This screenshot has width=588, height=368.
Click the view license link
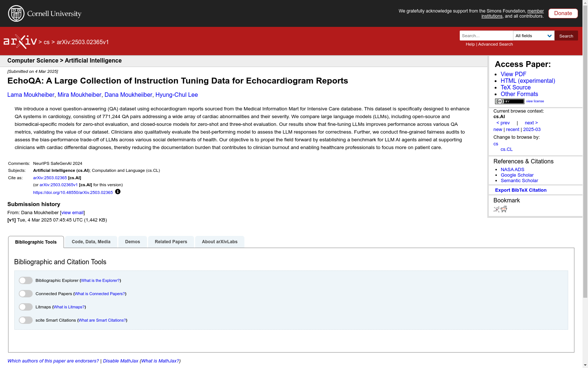tap(535, 101)
